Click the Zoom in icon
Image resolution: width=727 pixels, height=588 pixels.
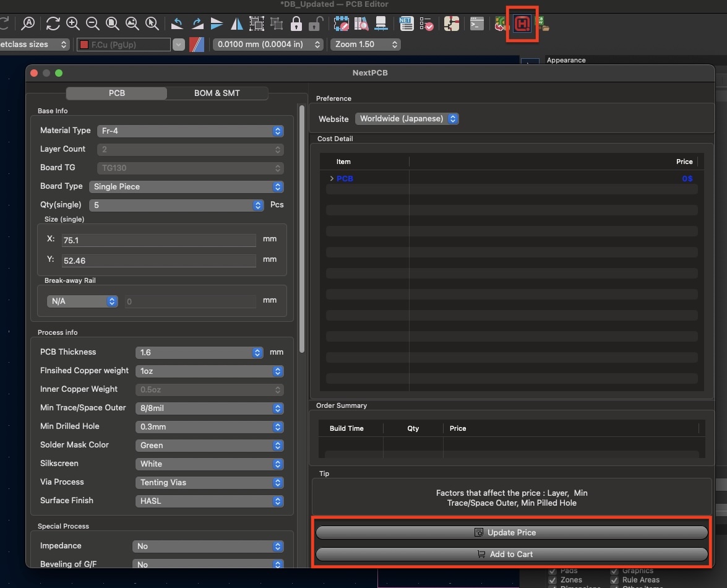(73, 23)
